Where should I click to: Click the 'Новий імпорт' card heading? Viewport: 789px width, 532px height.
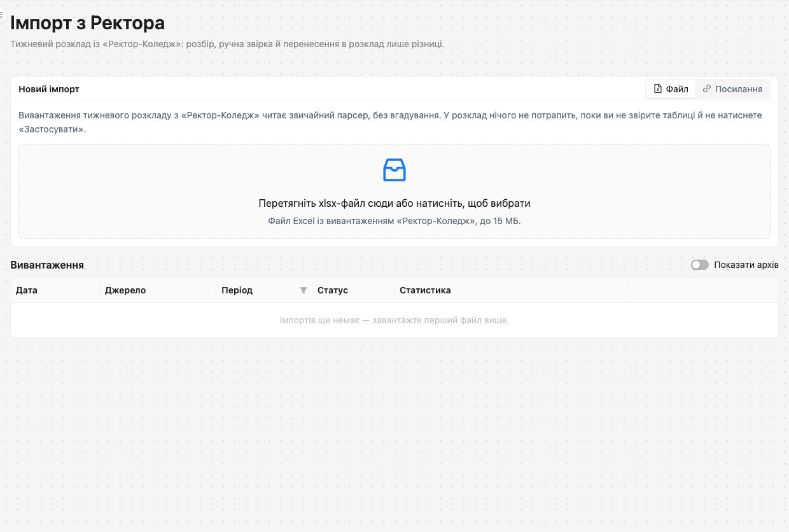[x=49, y=89]
